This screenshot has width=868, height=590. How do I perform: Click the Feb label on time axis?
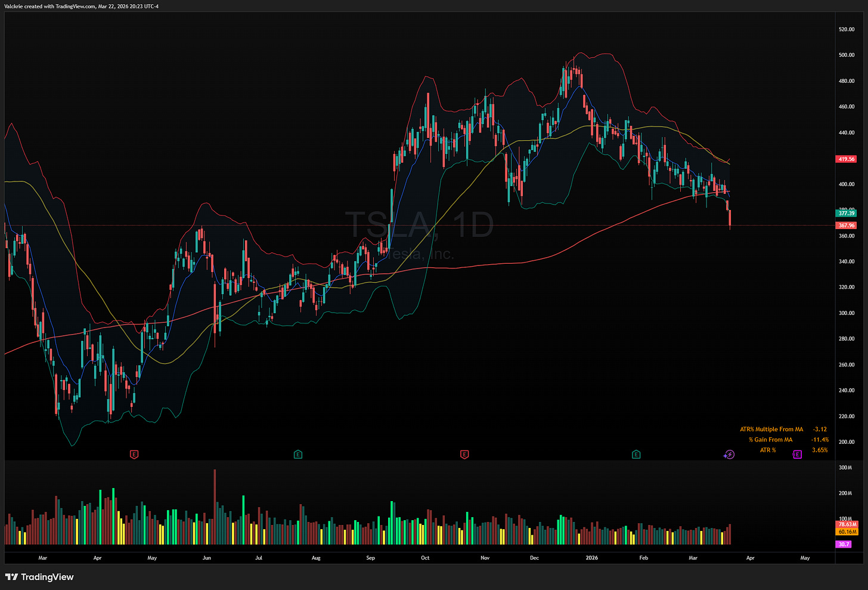pyautogui.click(x=643, y=558)
